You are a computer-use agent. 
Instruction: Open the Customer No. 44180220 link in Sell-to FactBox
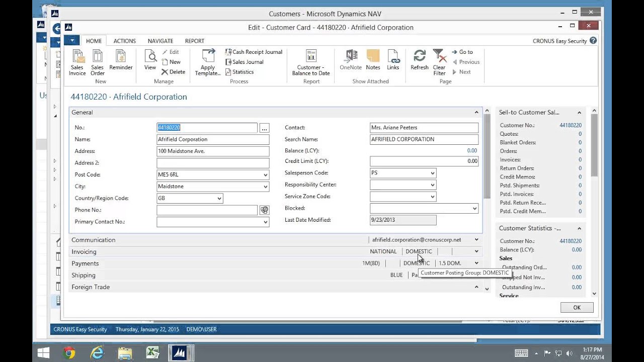570,126
